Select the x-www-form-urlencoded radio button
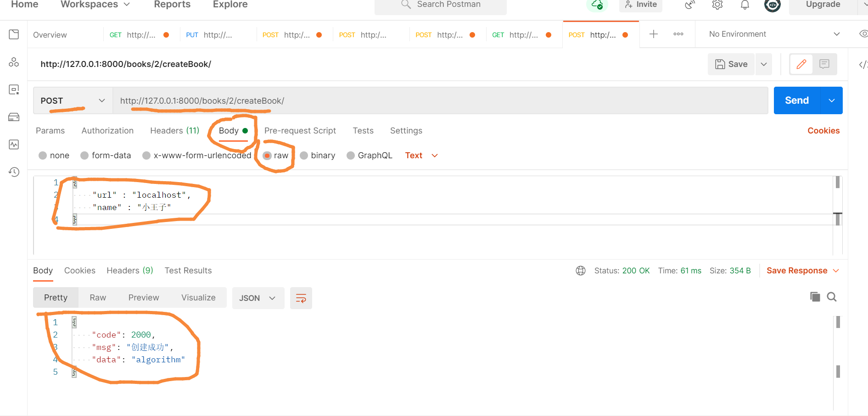The height and width of the screenshot is (416, 868). (146, 155)
